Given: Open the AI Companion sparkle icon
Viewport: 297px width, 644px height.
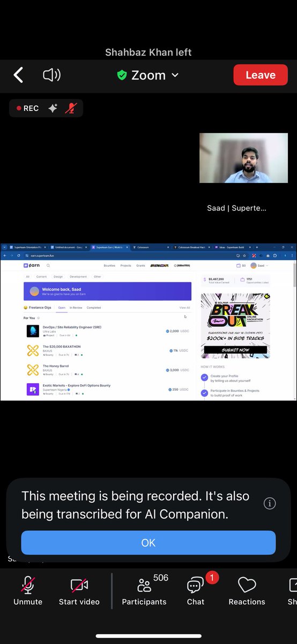Looking at the screenshot, I should pyautogui.click(x=53, y=108).
